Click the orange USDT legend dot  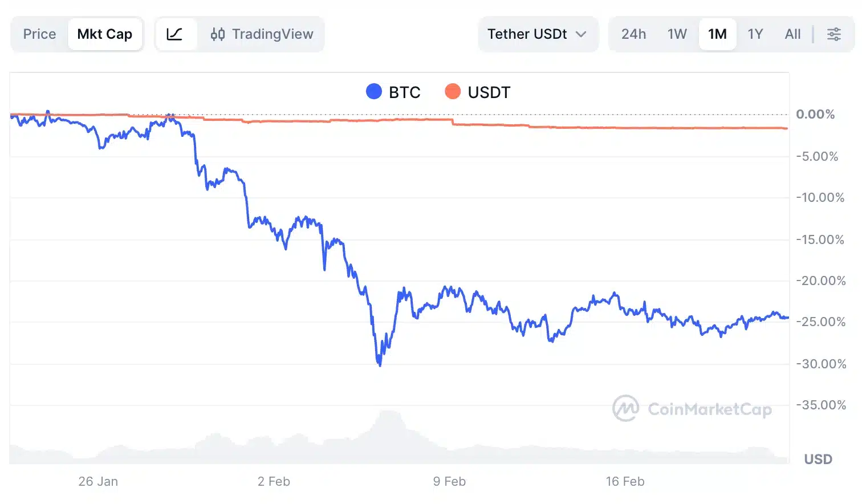coord(453,91)
